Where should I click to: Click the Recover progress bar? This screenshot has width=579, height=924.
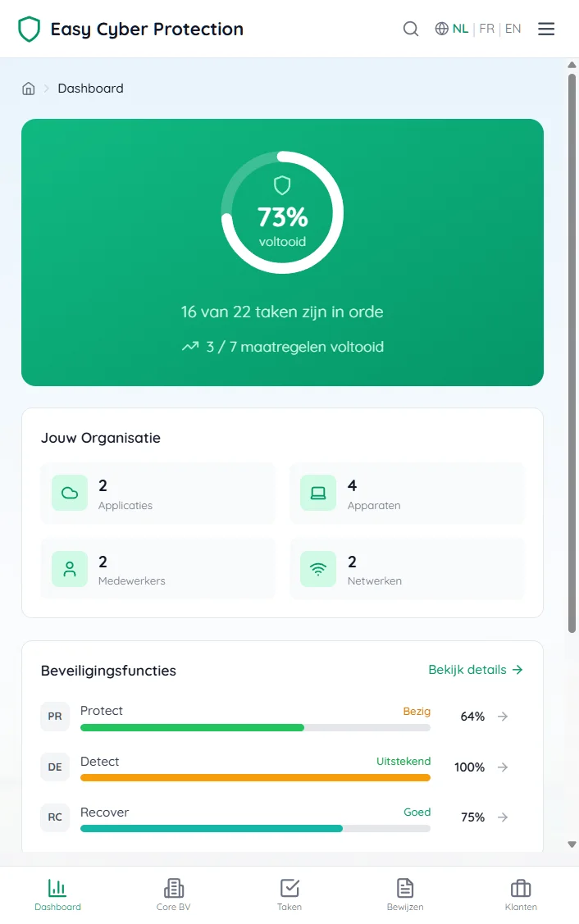point(254,828)
